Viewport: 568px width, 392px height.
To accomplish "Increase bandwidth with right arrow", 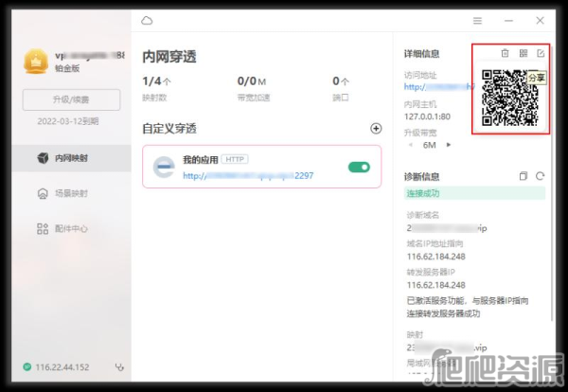I will [x=449, y=145].
